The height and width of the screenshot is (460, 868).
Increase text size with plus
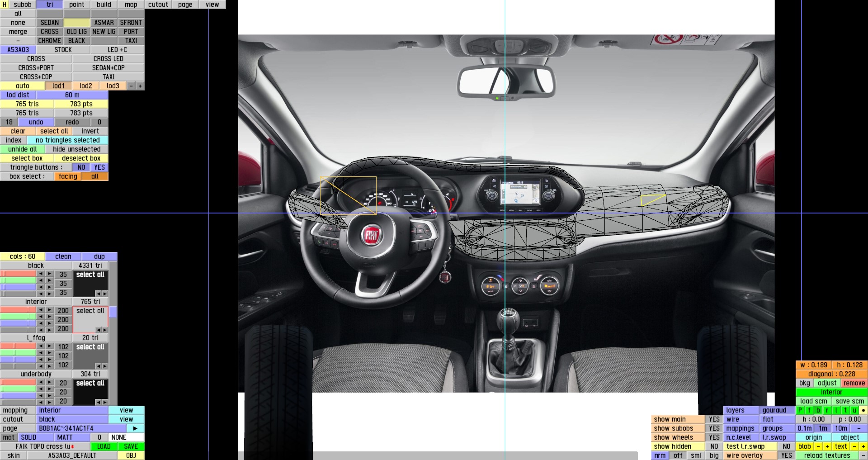coord(863,446)
